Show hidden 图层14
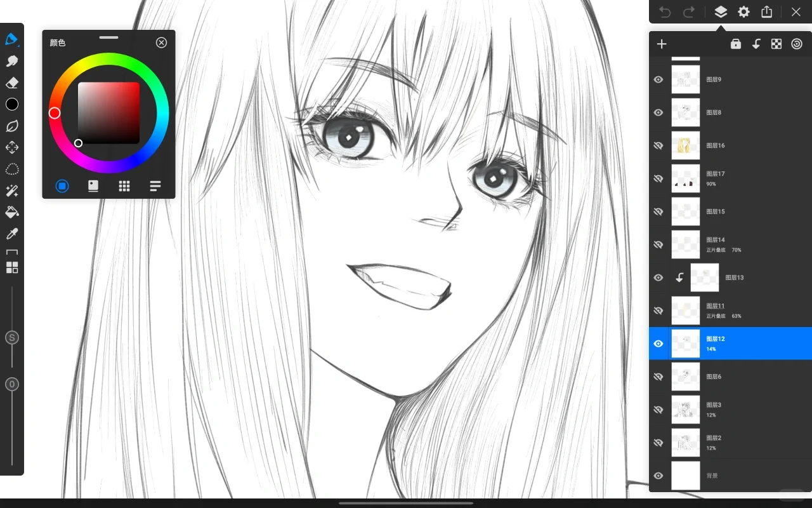This screenshot has width=812, height=508. (x=658, y=244)
